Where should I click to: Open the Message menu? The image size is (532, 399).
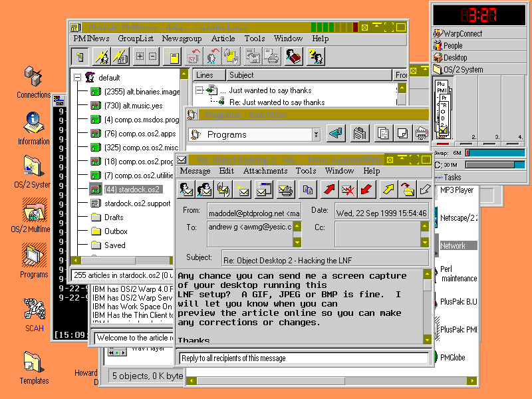click(x=195, y=171)
